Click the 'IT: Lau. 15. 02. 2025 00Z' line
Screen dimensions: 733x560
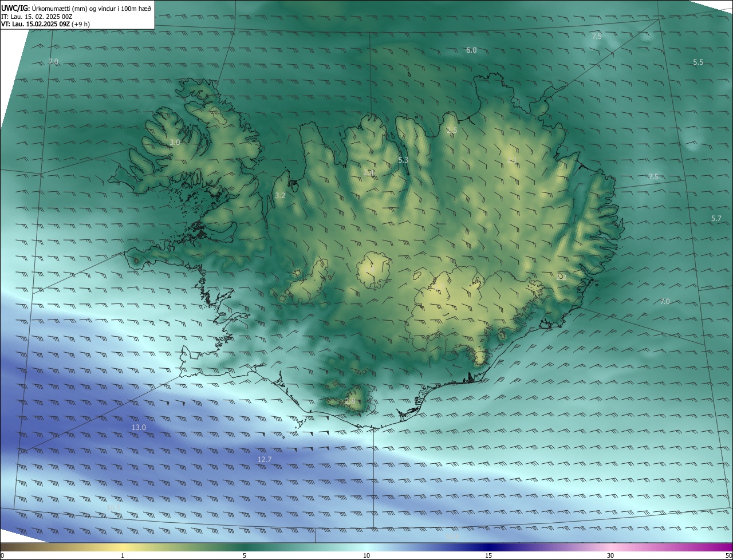tap(37, 17)
